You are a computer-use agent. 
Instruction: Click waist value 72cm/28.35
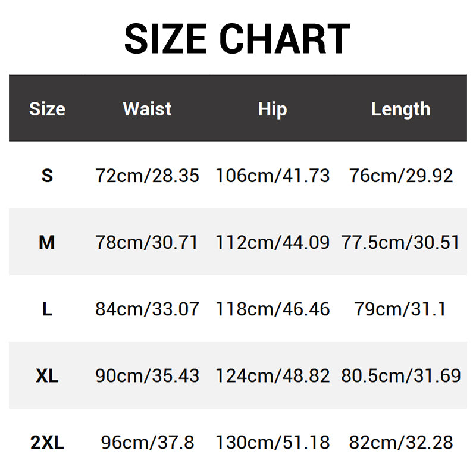click(x=147, y=176)
